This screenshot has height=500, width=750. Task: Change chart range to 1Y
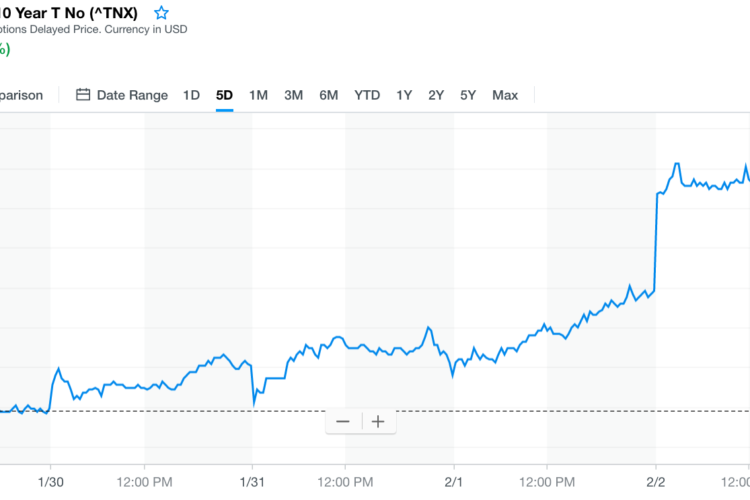pyautogui.click(x=404, y=95)
